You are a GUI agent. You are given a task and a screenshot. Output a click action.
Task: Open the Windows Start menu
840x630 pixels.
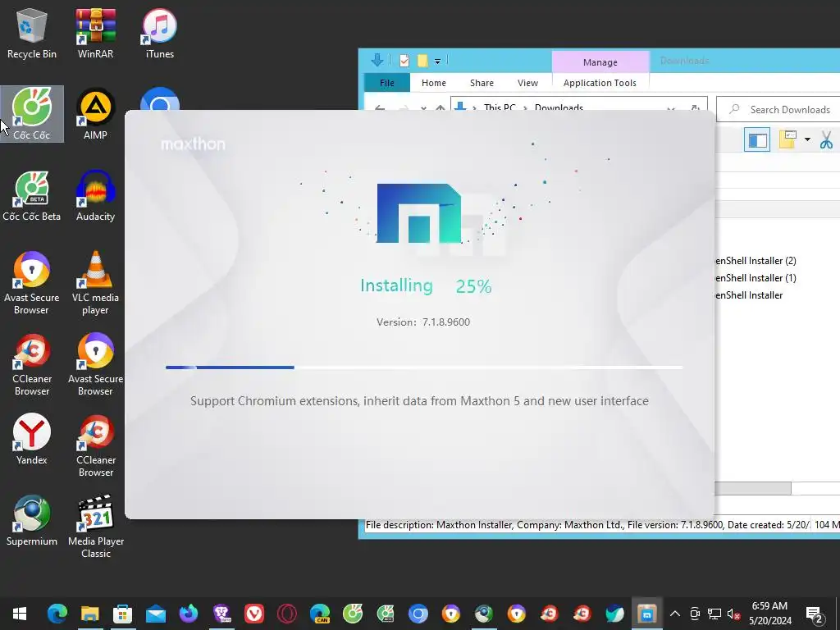point(20,614)
